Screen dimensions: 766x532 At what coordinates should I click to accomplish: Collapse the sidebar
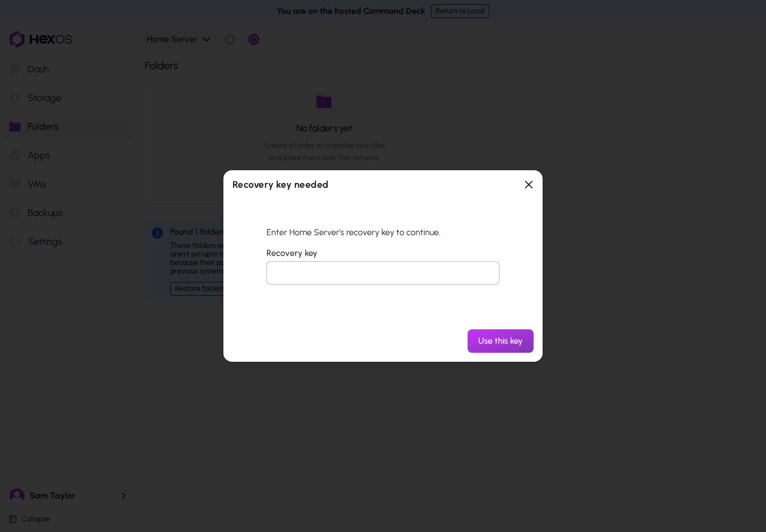[x=30, y=519]
